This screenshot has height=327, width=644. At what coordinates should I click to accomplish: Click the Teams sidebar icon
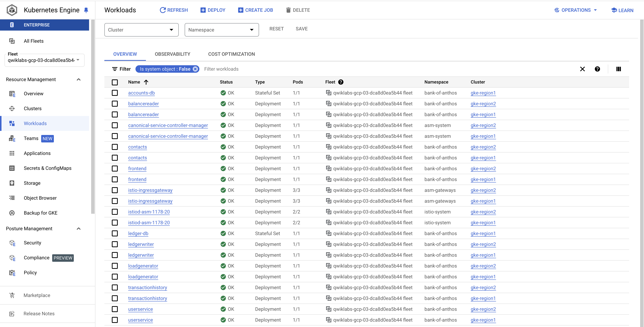12,138
